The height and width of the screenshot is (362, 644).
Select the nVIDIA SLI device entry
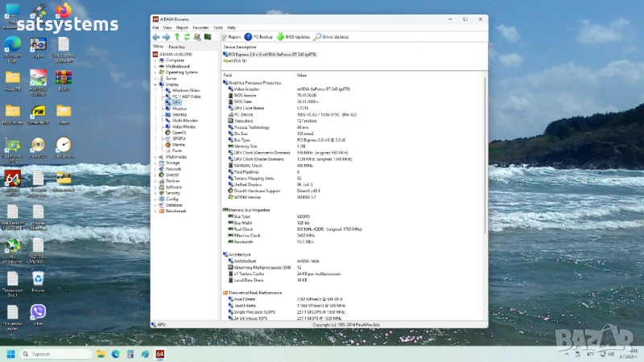[237, 60]
